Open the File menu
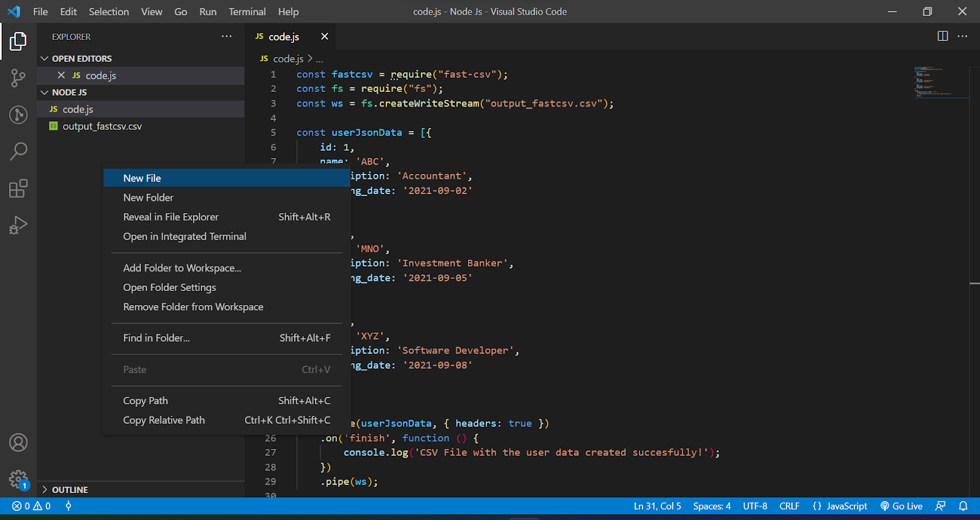 40,12
